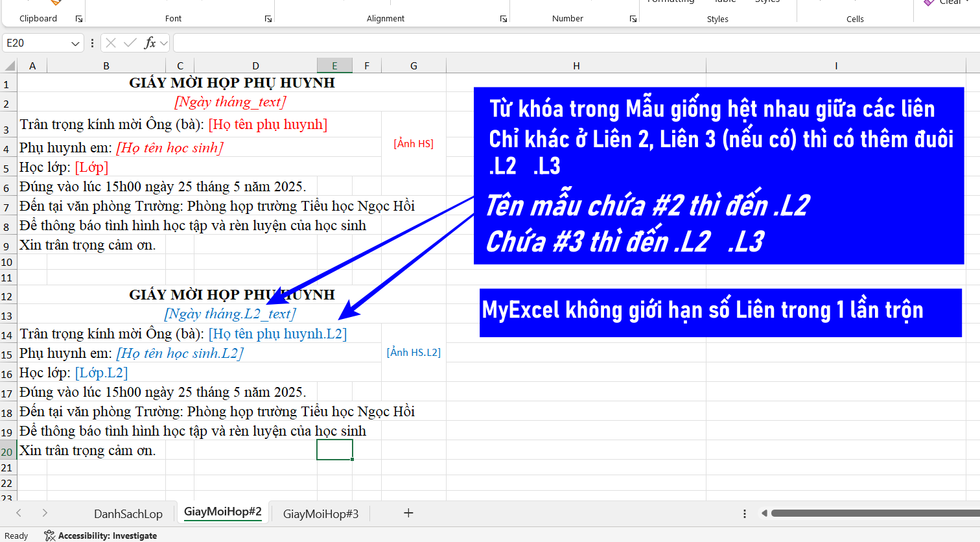Click the Cancel X icon in formula bar
The image size is (980, 542).
tap(111, 43)
